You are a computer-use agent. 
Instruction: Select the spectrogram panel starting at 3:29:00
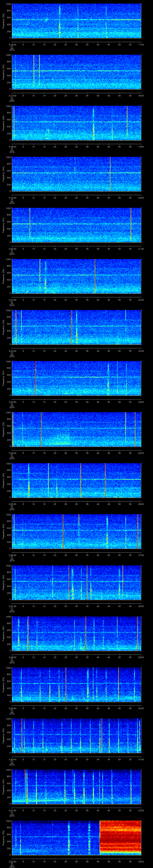(77, 685)
